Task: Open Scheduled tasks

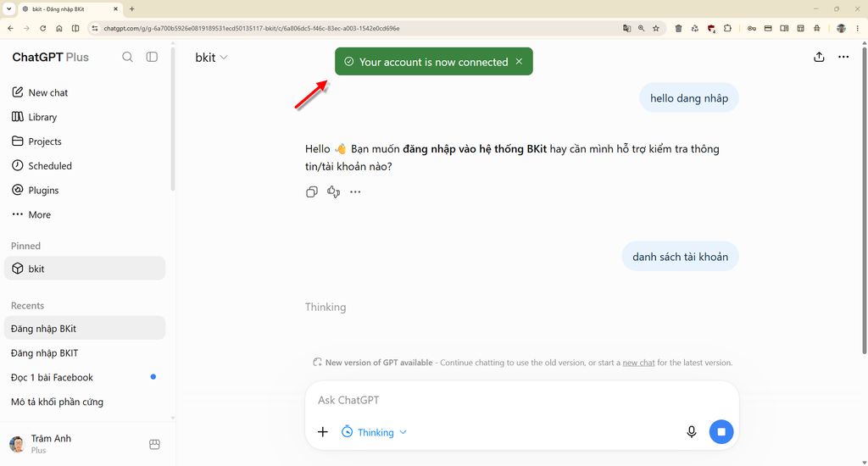Action: [x=85, y=165]
